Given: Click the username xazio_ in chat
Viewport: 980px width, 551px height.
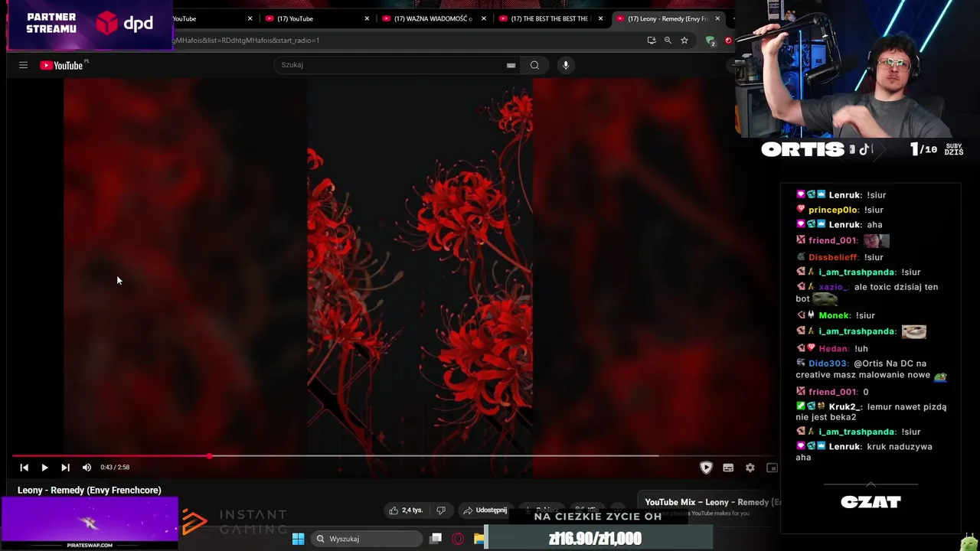Looking at the screenshot, I should 833,287.
